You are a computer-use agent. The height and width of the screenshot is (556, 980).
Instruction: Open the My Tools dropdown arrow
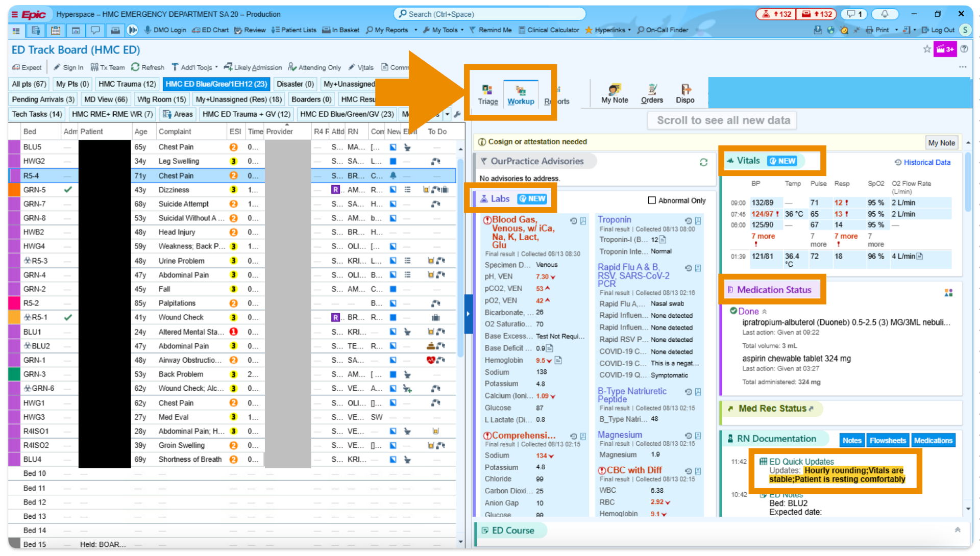point(462,30)
